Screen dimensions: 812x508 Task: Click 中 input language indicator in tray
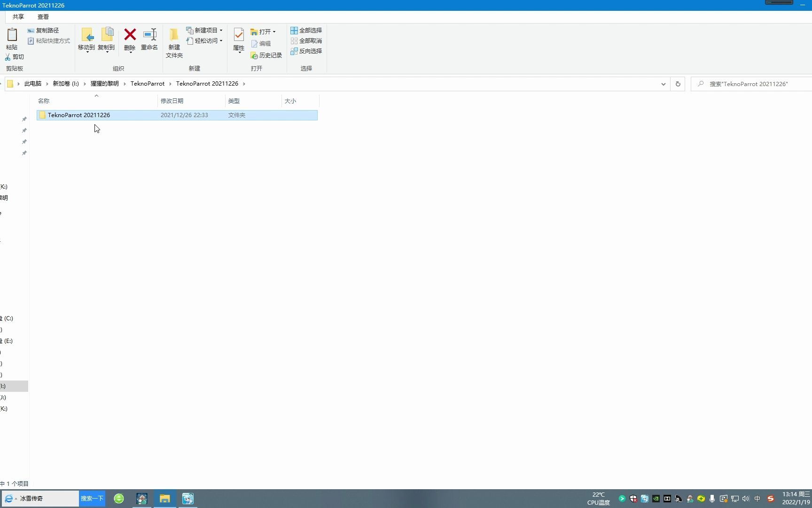coord(757,499)
